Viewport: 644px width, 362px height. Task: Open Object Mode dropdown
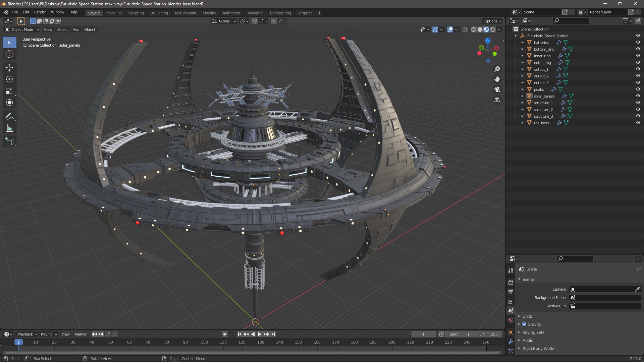[22, 29]
